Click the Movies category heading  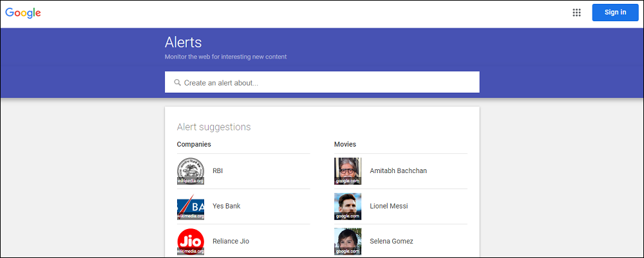[x=345, y=144]
